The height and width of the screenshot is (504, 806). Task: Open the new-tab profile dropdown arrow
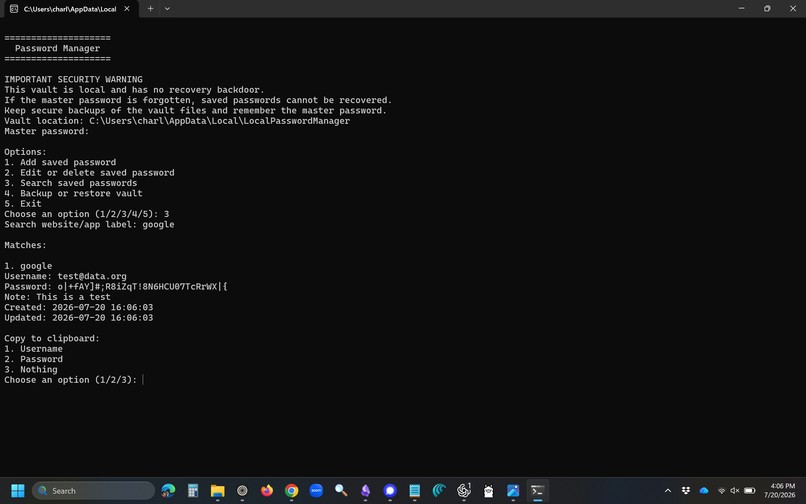point(167,9)
